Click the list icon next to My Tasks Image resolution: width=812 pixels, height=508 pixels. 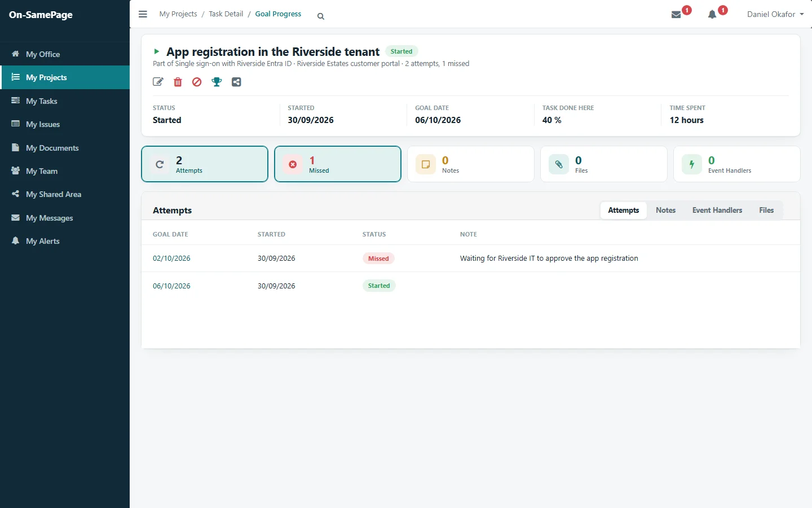pyautogui.click(x=16, y=100)
